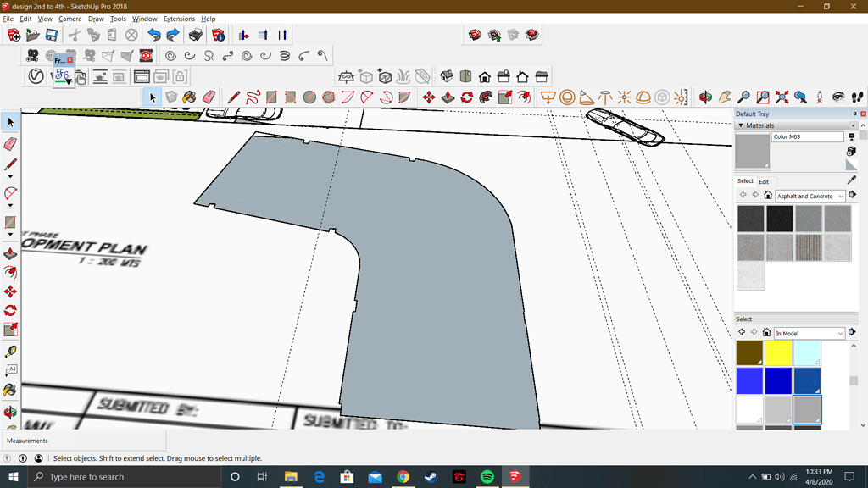Select the Rotate tool
The image size is (868, 488).
point(466,97)
